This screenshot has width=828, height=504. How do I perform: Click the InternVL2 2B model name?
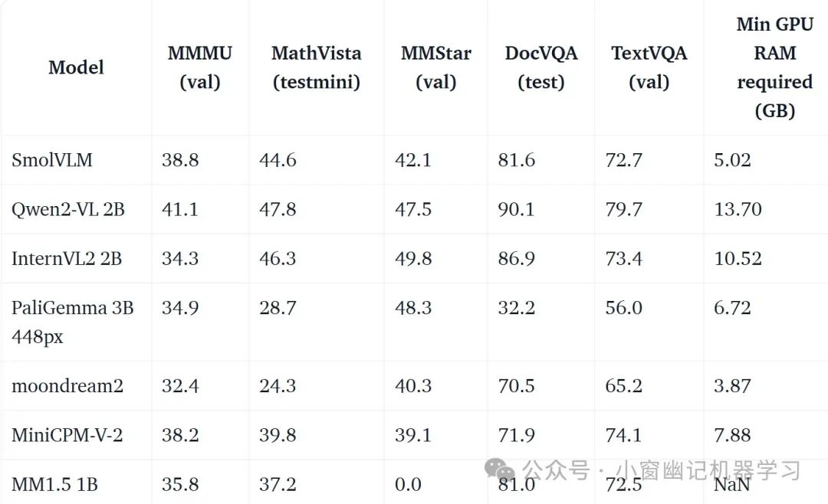pos(67,258)
